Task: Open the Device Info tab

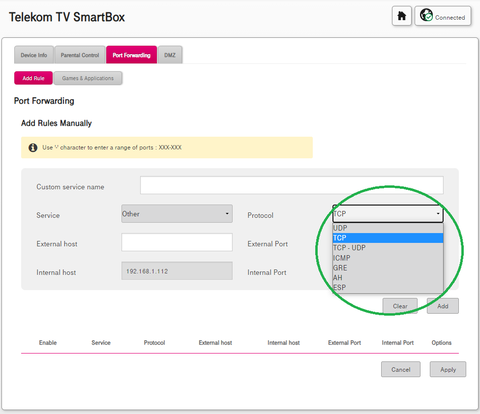Action: [34, 55]
